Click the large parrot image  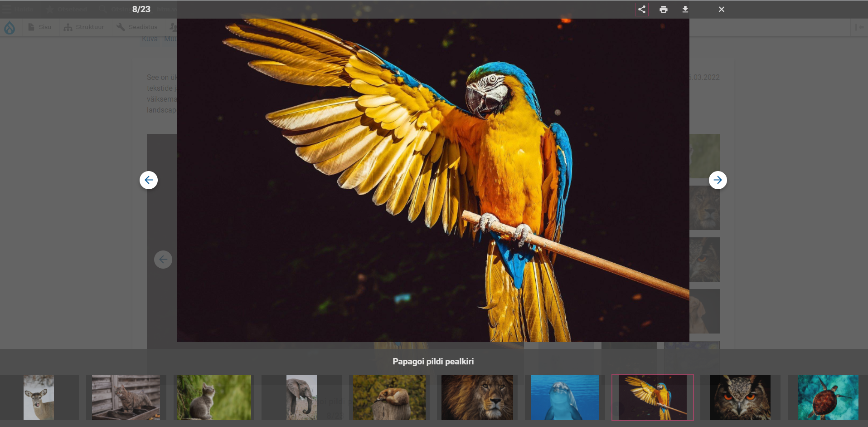pyautogui.click(x=433, y=180)
